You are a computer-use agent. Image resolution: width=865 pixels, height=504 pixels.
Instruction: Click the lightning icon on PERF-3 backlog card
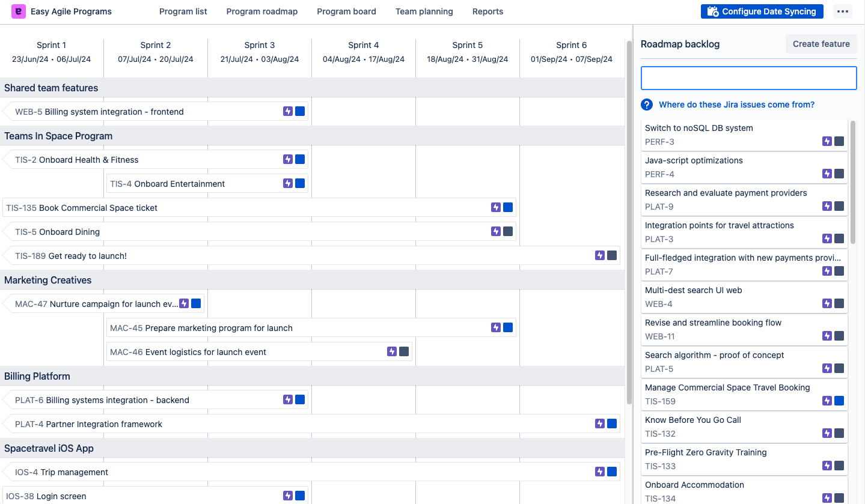coord(827,141)
